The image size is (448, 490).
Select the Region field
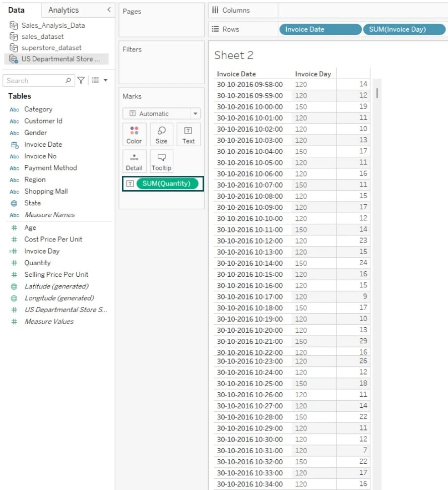point(35,180)
